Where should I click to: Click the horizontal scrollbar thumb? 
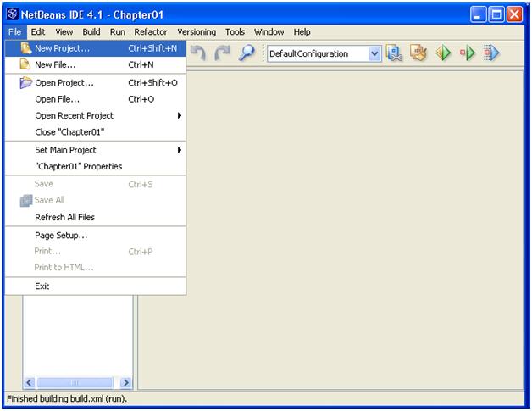tap(75, 382)
